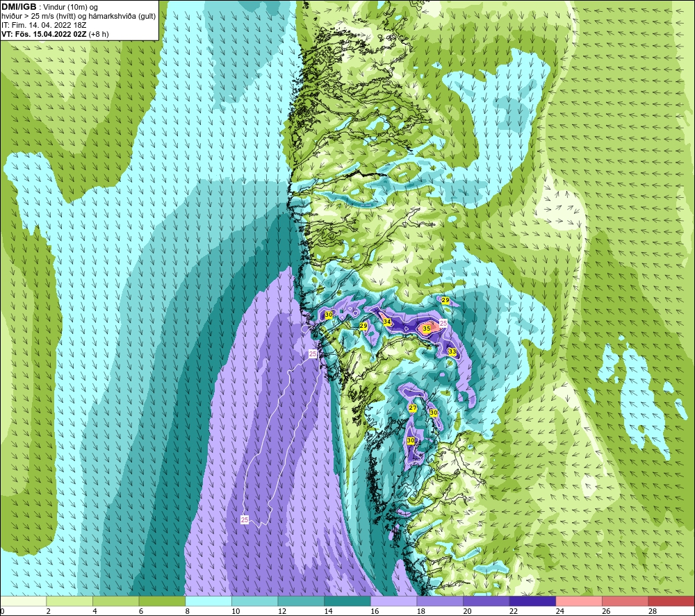The image size is (695, 616).
Task: Click the yellow 34 max gust label
Action: (387, 322)
